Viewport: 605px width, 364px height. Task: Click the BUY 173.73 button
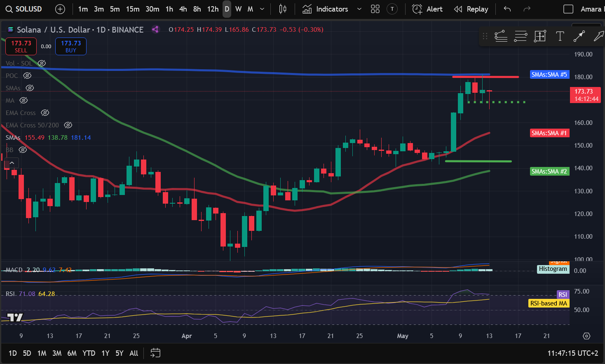click(71, 46)
